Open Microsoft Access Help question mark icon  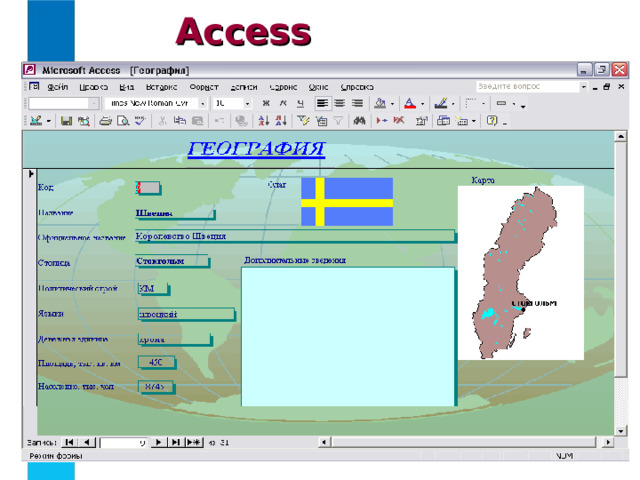[x=492, y=121]
